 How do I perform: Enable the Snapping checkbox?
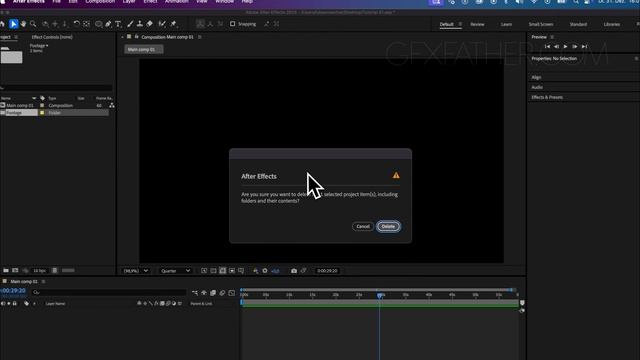233,24
